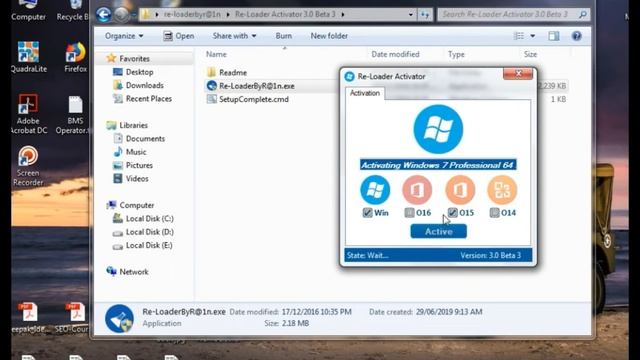This screenshot has height=360, width=640.
Task: Open the address bar history dropdown
Action: point(410,15)
